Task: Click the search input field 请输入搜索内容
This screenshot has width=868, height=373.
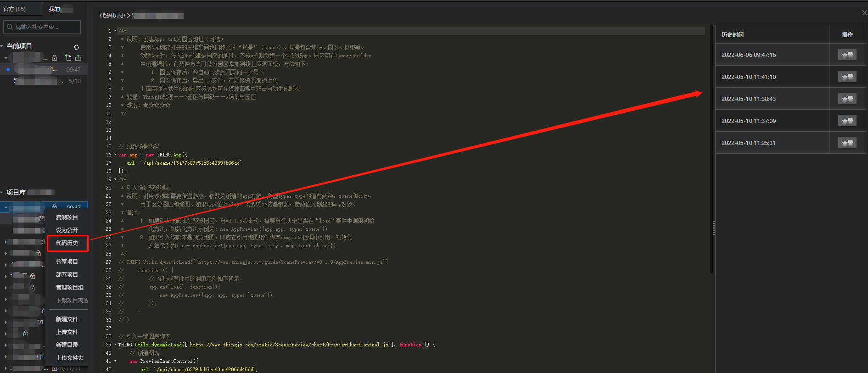Action: pos(42,27)
